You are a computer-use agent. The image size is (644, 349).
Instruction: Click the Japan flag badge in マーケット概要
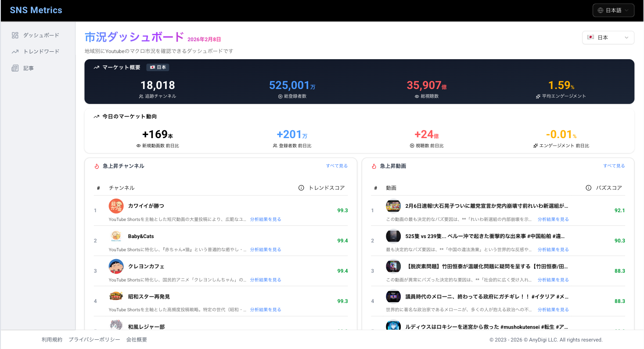(x=158, y=67)
